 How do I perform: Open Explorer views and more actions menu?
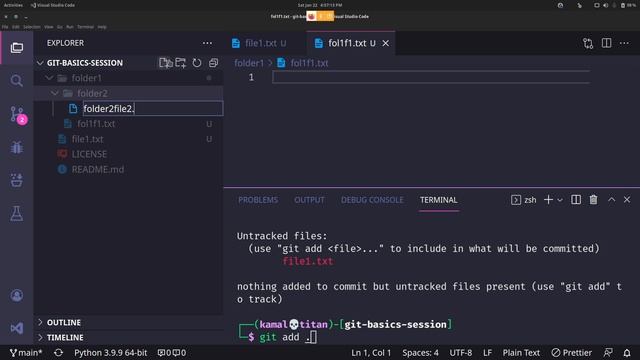(207, 43)
